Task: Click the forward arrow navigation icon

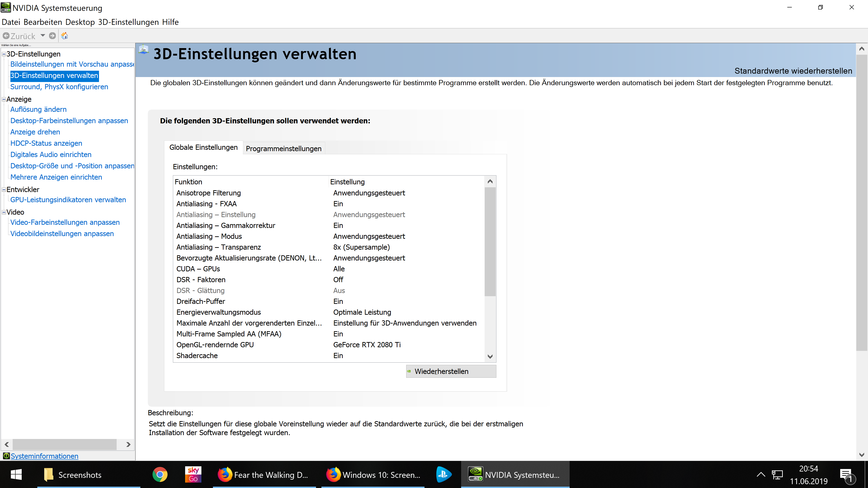Action: pos(52,36)
